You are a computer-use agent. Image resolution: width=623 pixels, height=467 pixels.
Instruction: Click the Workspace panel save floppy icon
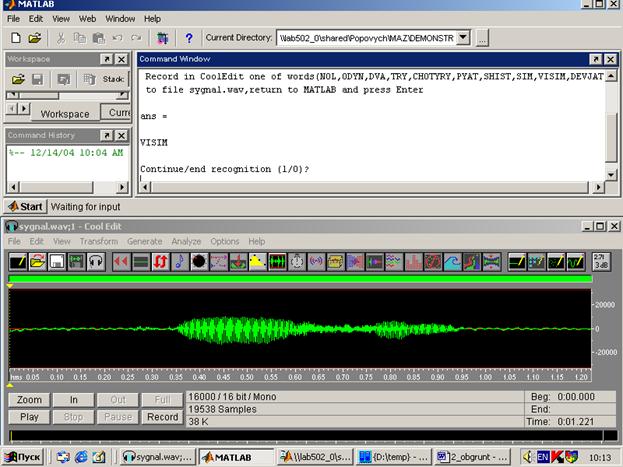(37, 79)
